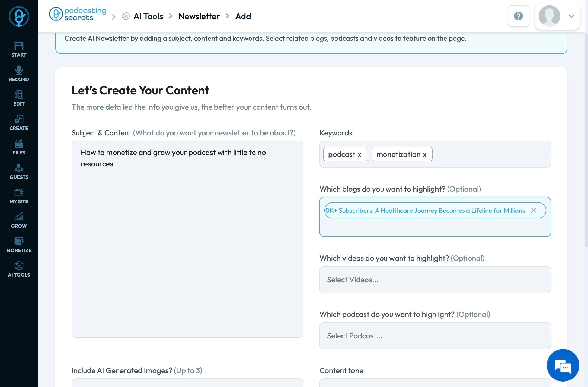Image resolution: width=588 pixels, height=387 pixels.
Task: Click the help question mark icon
Action: (518, 16)
